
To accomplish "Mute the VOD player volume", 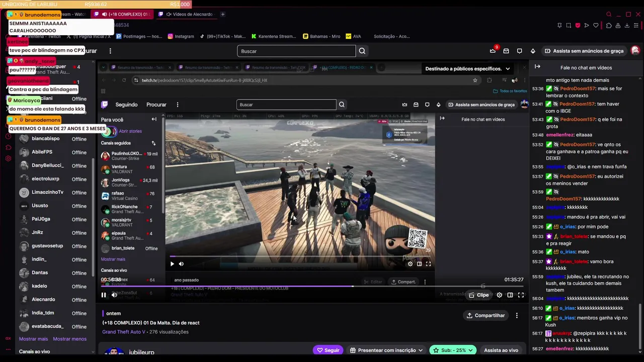I will point(114,295).
